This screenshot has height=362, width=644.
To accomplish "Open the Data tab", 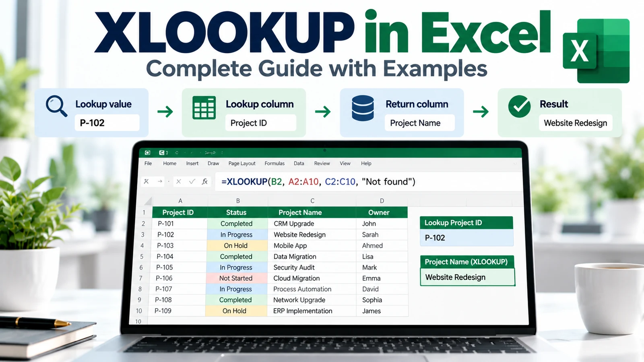I will click(x=299, y=163).
